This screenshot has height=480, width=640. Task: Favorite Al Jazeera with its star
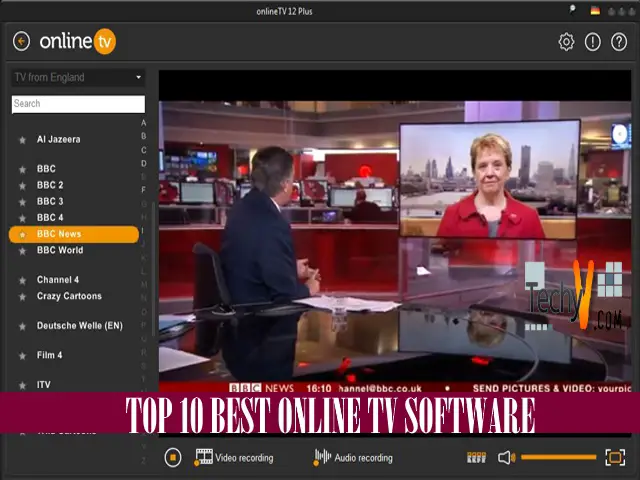point(22,140)
